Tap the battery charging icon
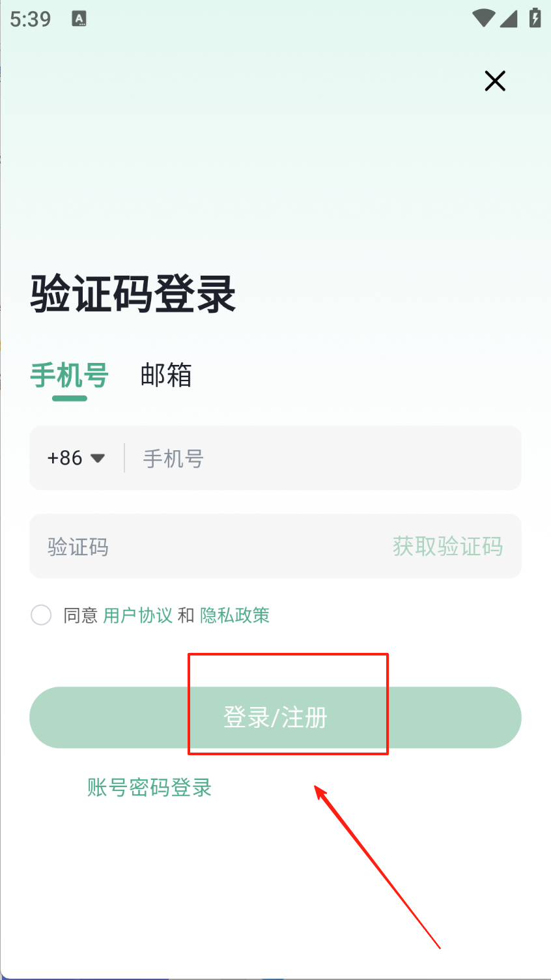The height and width of the screenshot is (980, 551). click(x=535, y=18)
